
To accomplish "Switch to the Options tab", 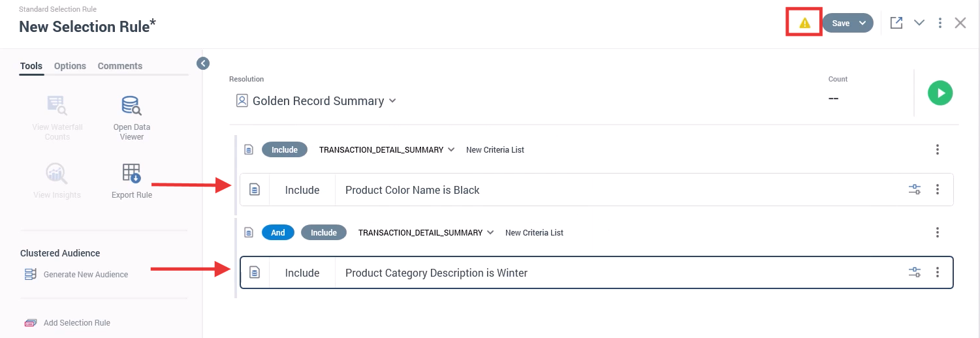I will [70, 66].
